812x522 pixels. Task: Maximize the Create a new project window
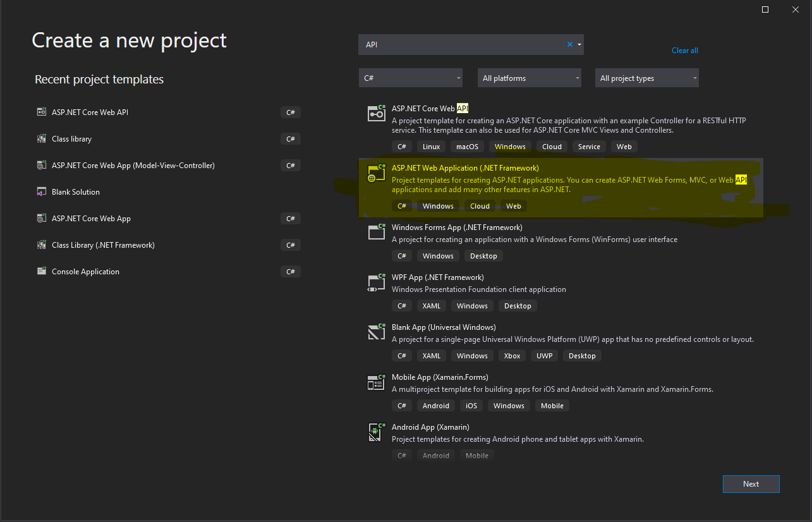(x=765, y=9)
